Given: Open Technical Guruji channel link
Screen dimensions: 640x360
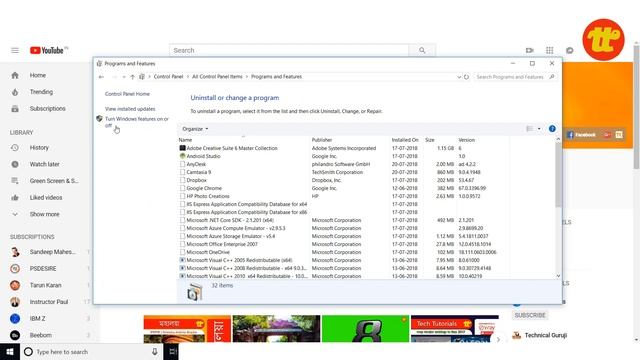Looking at the screenshot, I should coord(545,335).
